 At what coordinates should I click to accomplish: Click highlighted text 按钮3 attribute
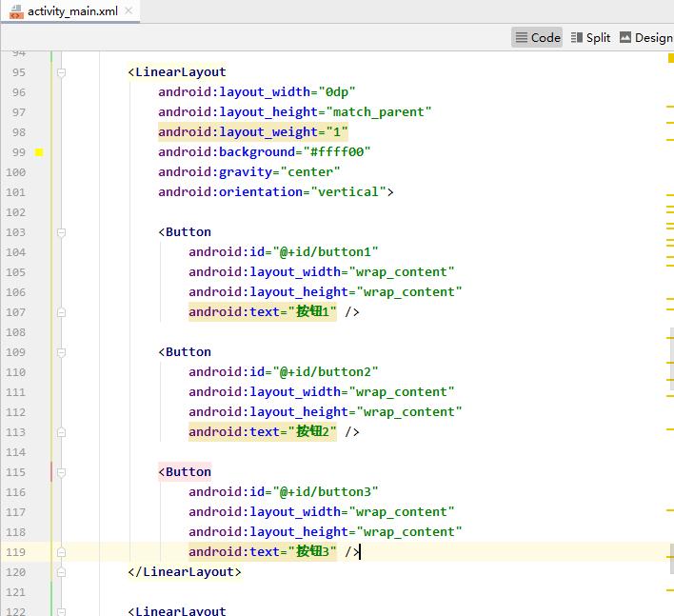(x=262, y=551)
